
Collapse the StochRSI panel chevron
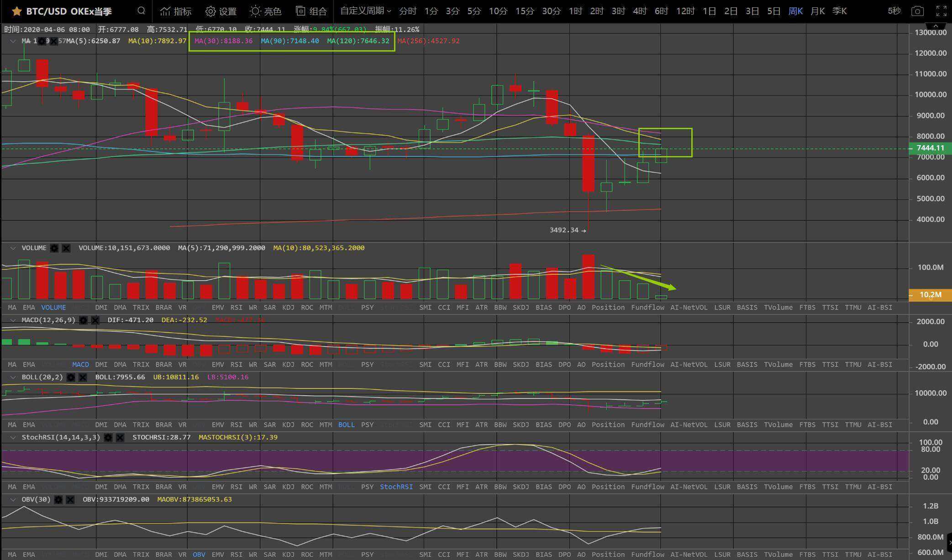tap(13, 438)
